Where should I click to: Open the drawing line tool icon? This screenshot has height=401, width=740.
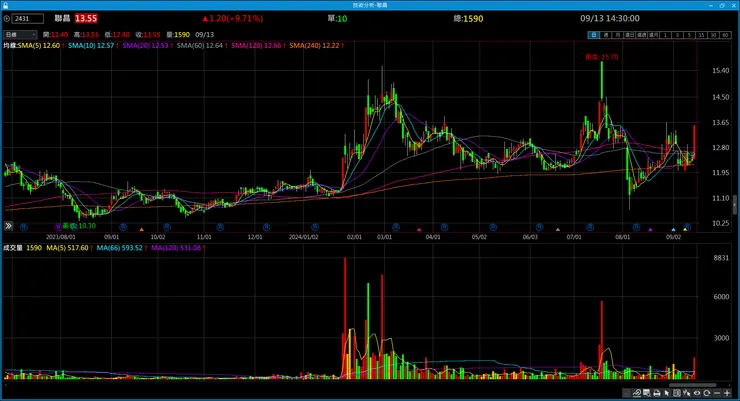pos(637,393)
